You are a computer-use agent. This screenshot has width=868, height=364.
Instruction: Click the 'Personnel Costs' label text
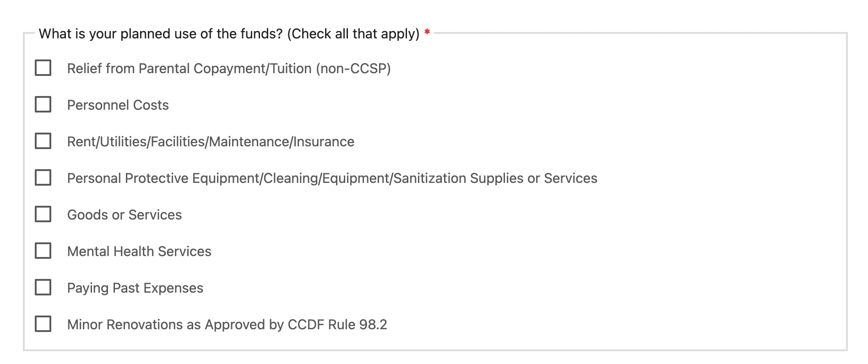coord(118,105)
